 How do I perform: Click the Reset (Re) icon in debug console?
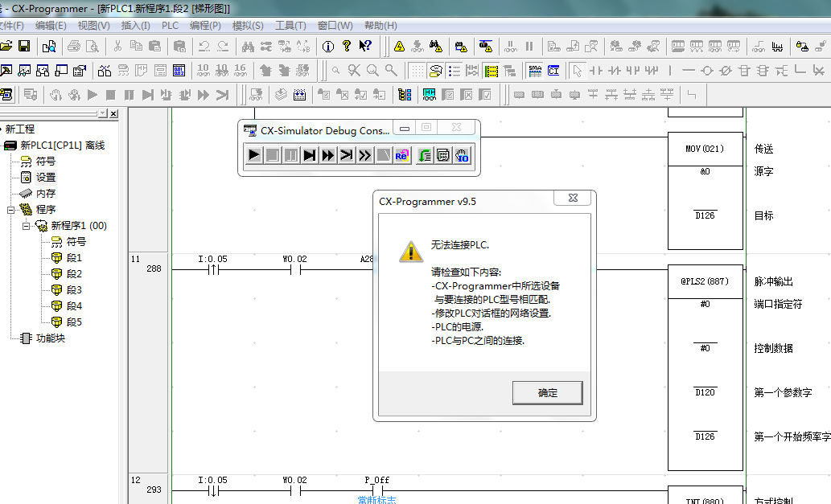402,155
